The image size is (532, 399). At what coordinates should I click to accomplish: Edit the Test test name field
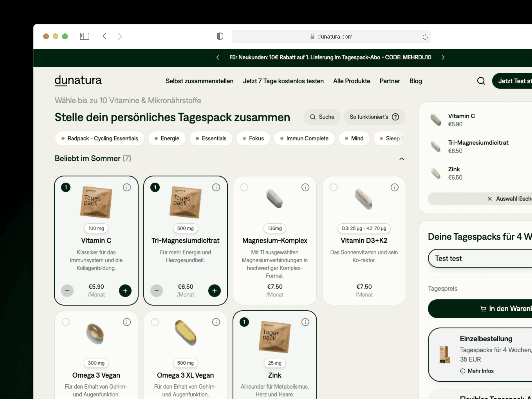pyautogui.click(x=480, y=258)
